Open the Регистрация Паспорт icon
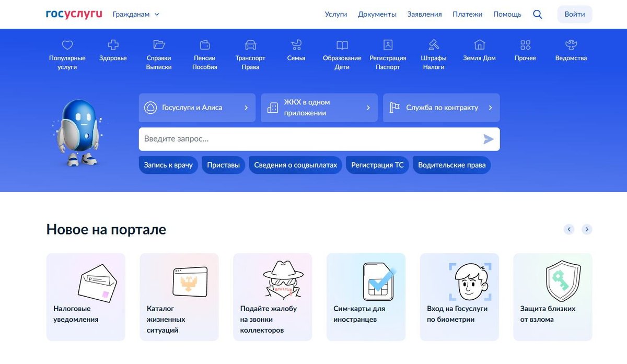Viewport: 627px width, 364px height. pyautogui.click(x=388, y=45)
